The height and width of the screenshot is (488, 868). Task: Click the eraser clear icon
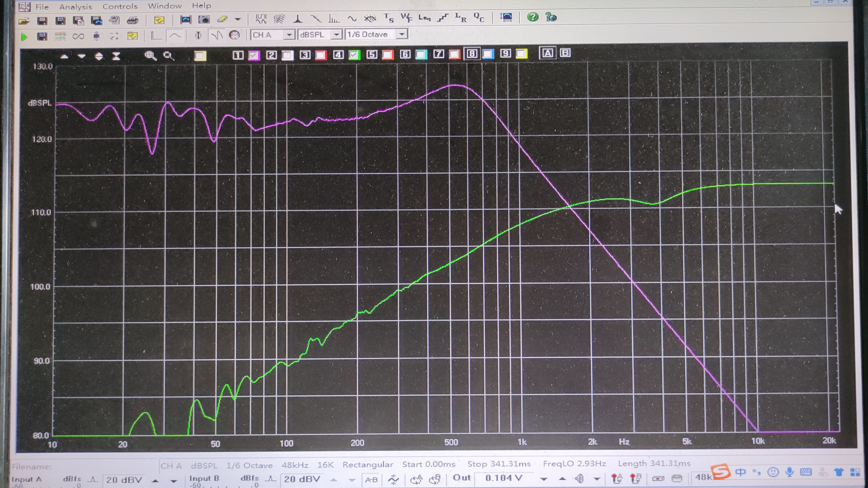coord(222,20)
